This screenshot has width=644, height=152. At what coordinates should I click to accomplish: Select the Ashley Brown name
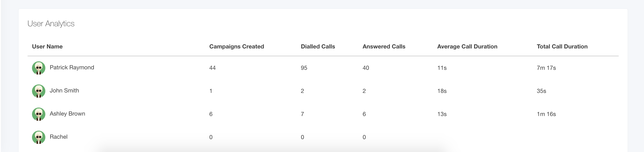click(x=67, y=114)
